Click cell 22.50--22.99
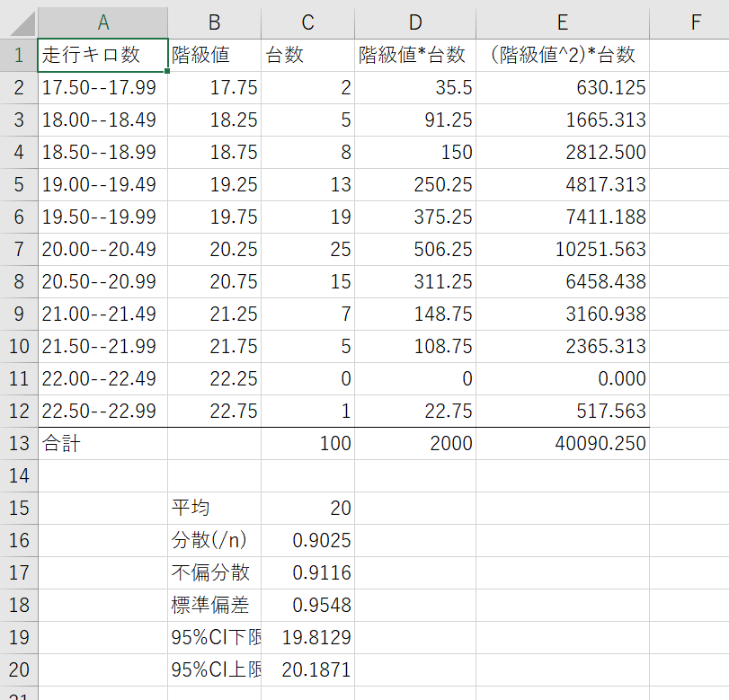 click(102, 412)
